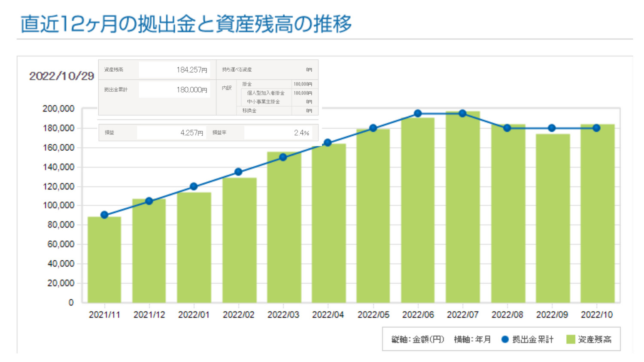Click the 2022/05 contribution data point
Viewport: 644px width, 362px height.
tap(373, 128)
